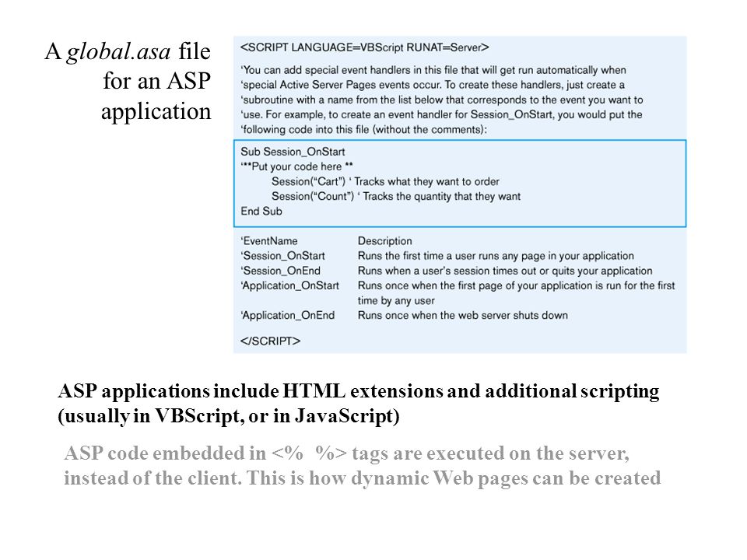This screenshot has height=560, width=747.
Task: Click the 'Application_OnStart' event name entry
Action: tap(289, 285)
